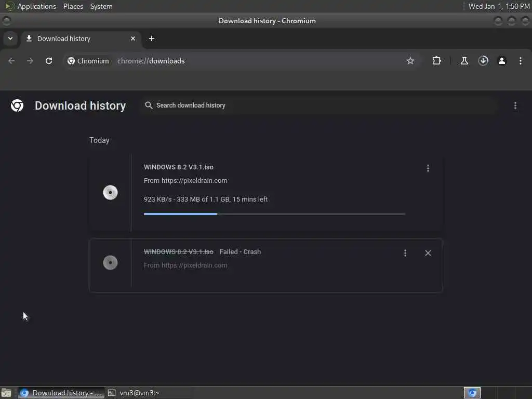Screen dimensions: 532x399
Task: Open the pixeldrain.com source link of active download
Action: pyautogui.click(x=194, y=180)
